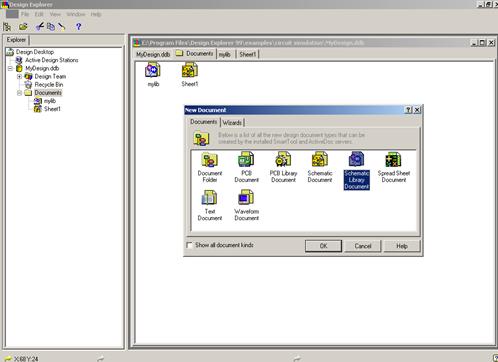Enable Show all document kinds checkbox
This screenshot has width=498, height=362.
pos(189,245)
